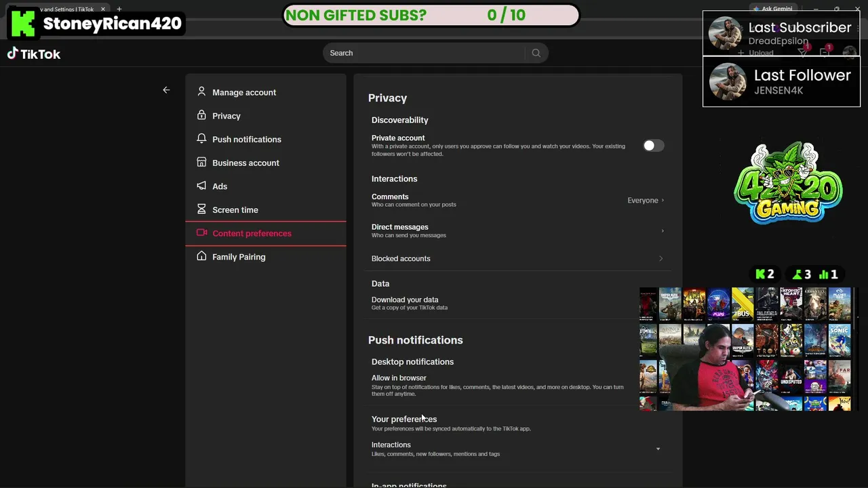
Task: Expand the Interactions notification preferences arrow
Action: [x=658, y=449]
